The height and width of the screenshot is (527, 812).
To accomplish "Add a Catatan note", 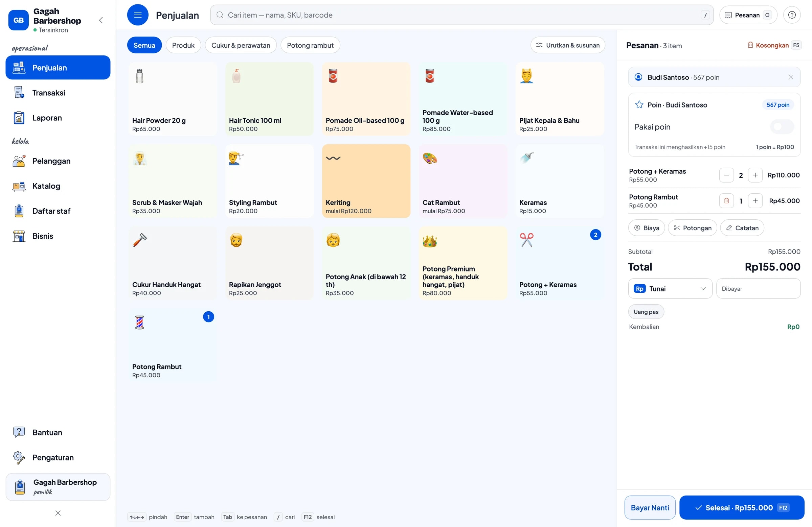I will (742, 228).
